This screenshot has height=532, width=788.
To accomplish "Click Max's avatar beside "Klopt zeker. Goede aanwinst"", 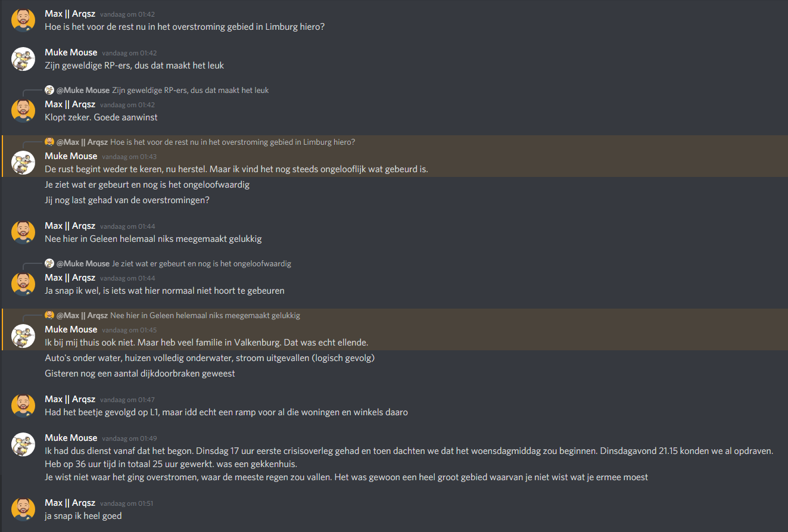I will point(23,111).
